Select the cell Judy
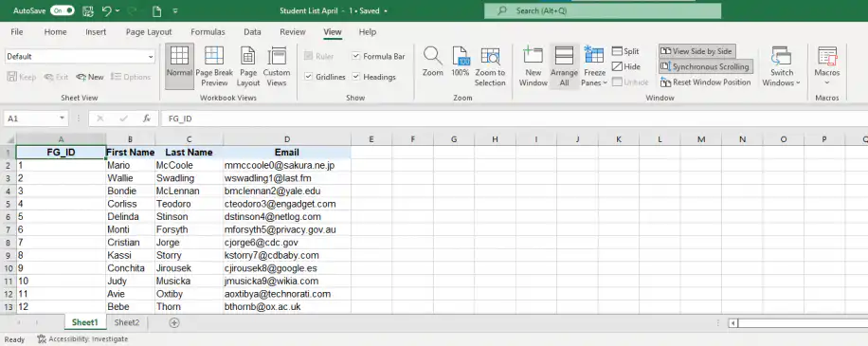868x346 pixels. point(130,282)
